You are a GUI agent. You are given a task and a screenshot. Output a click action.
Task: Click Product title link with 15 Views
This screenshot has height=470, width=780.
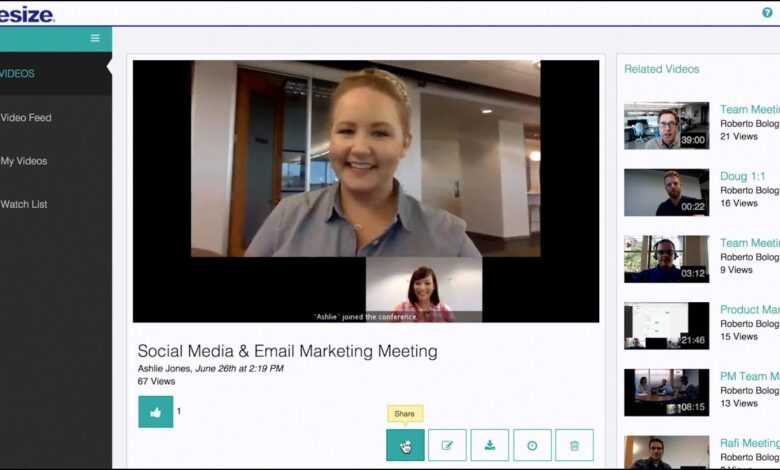[x=750, y=309]
